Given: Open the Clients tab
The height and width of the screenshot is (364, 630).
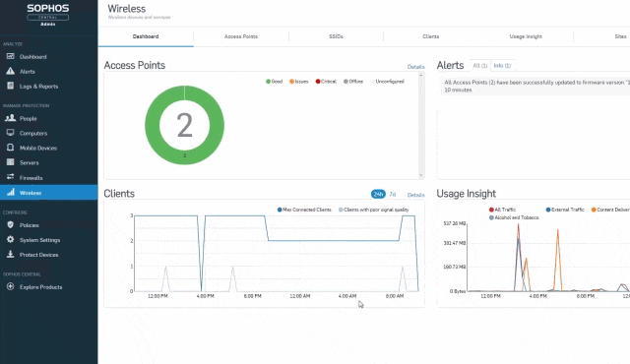Looking at the screenshot, I should [x=431, y=36].
